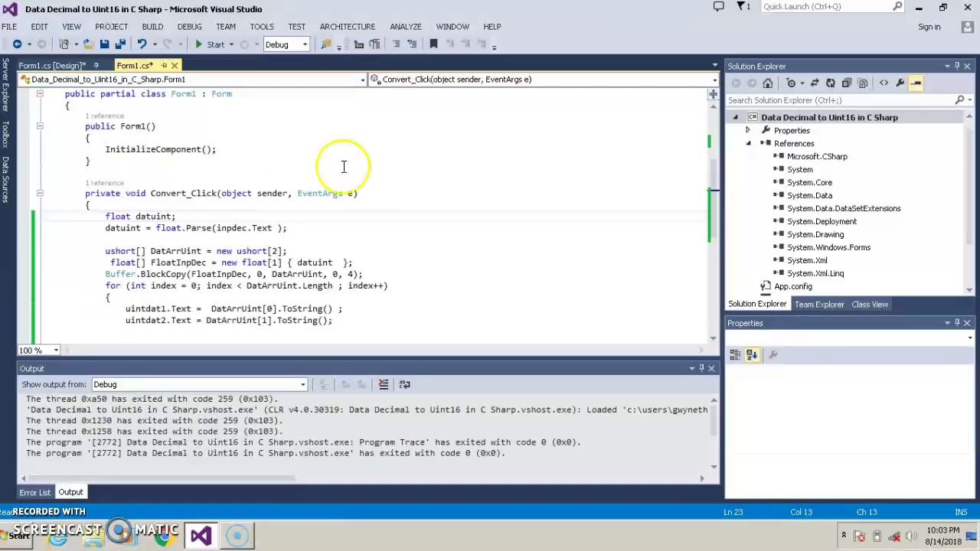Open the FILE menu
This screenshot has width=980, height=551.
(9, 27)
